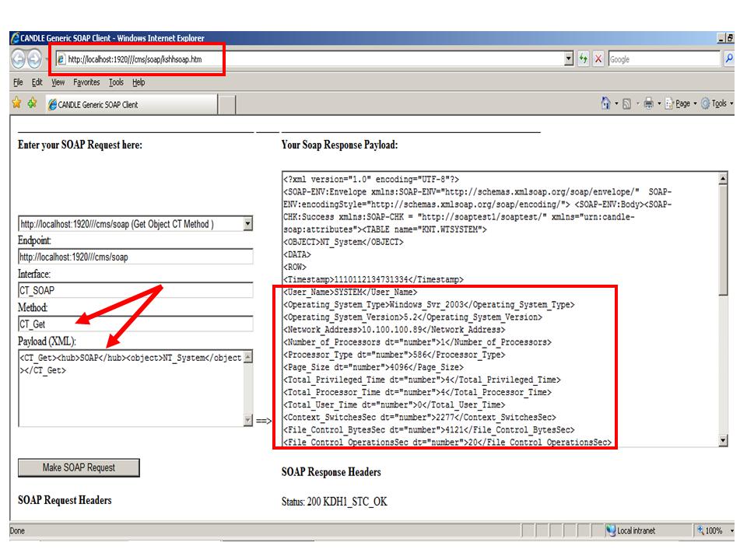Click the Google search box
747x560 pixels.
click(x=664, y=60)
